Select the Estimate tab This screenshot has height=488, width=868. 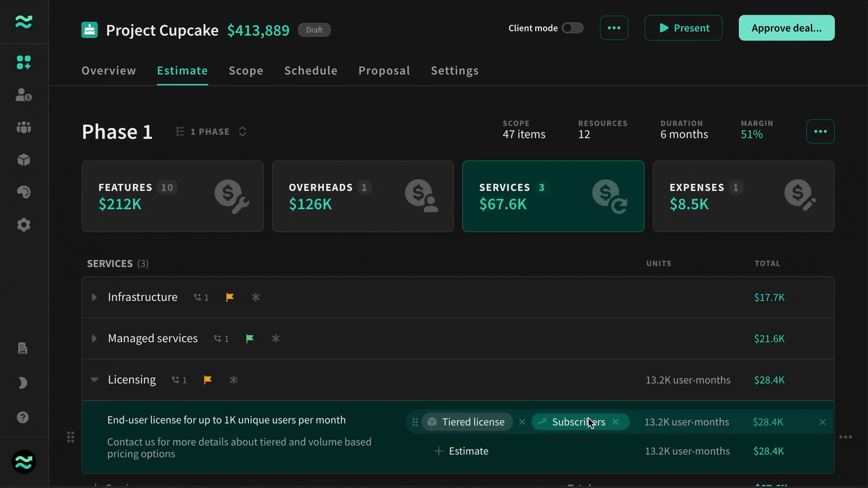pos(182,71)
